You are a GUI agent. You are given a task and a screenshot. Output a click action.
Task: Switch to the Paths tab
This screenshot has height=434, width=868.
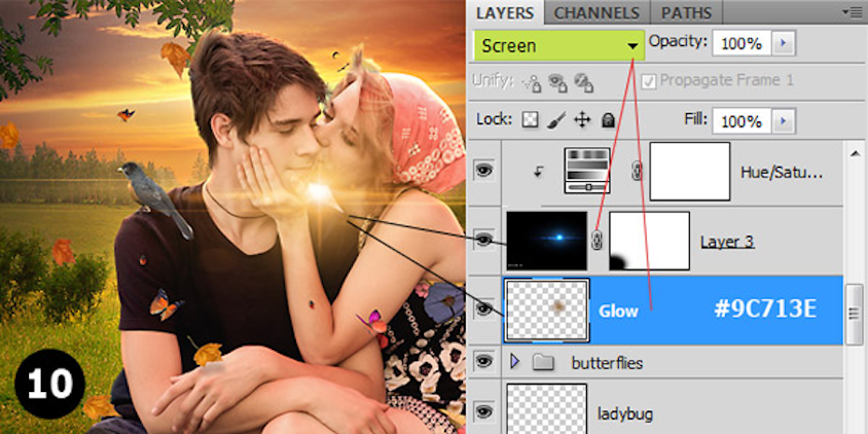coord(686,13)
